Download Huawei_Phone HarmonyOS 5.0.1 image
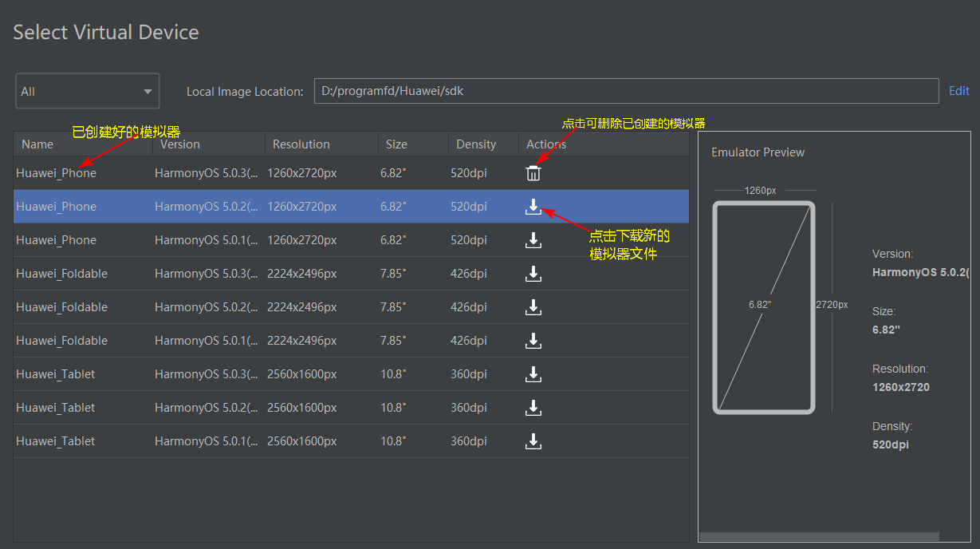 [x=533, y=240]
